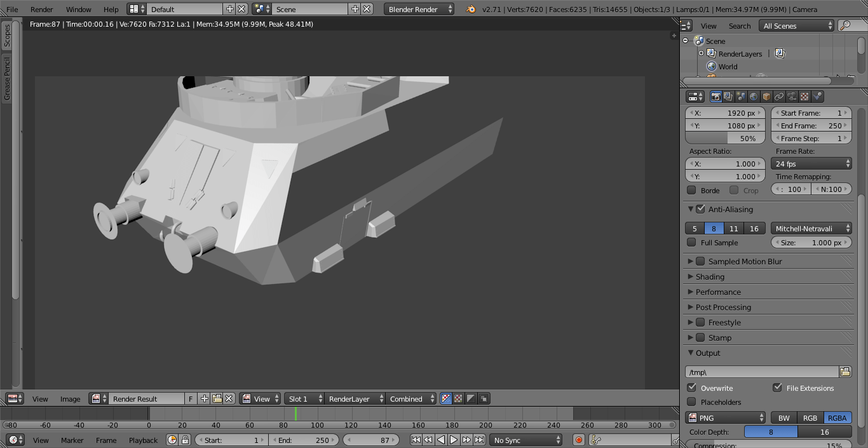Open the 24 fps frame rate dropdown
Viewport: 868px width, 448px height.
(811, 163)
